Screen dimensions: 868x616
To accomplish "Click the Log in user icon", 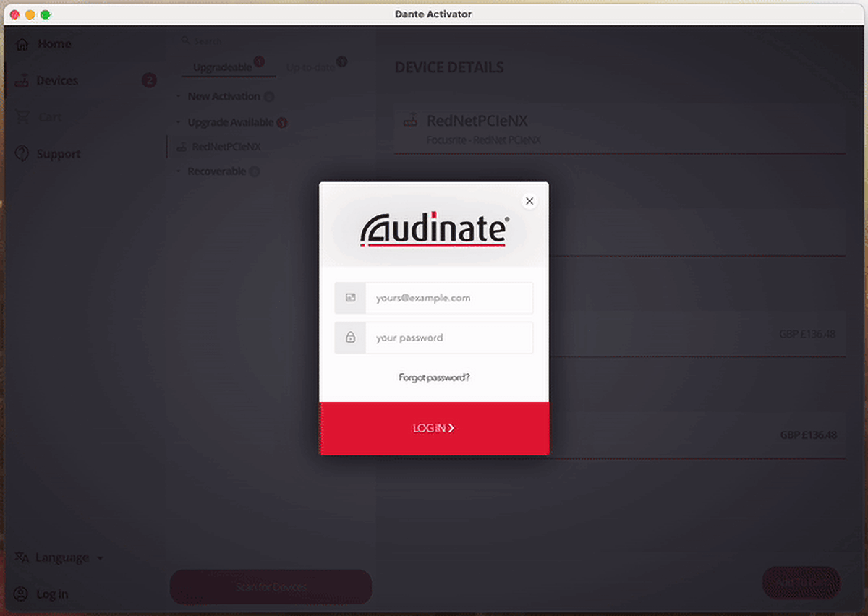I will point(22,594).
